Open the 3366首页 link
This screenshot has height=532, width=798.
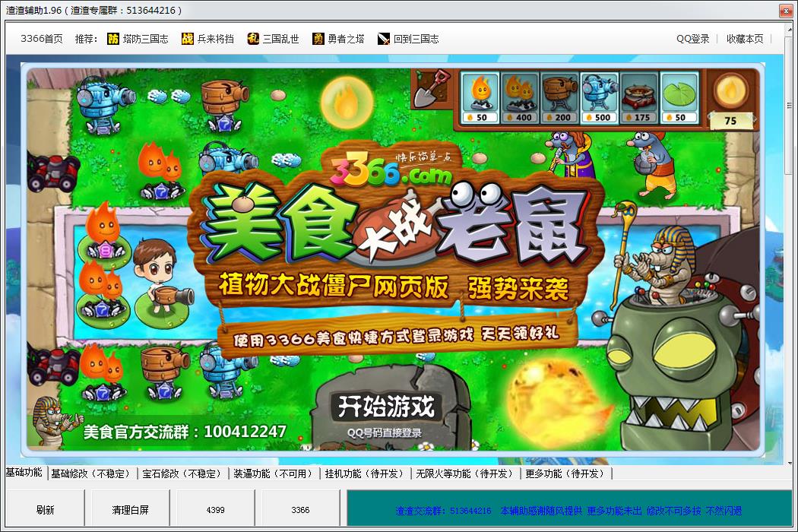42,39
